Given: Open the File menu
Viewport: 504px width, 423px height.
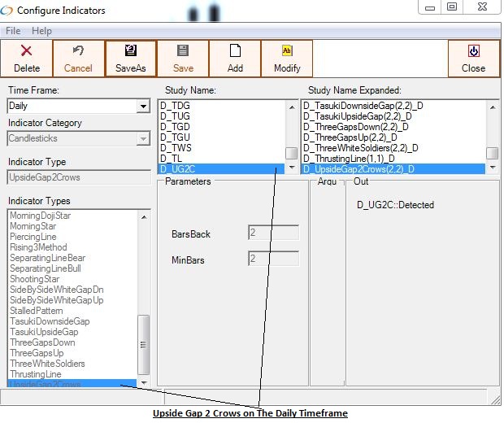Looking at the screenshot, I should (x=13, y=31).
